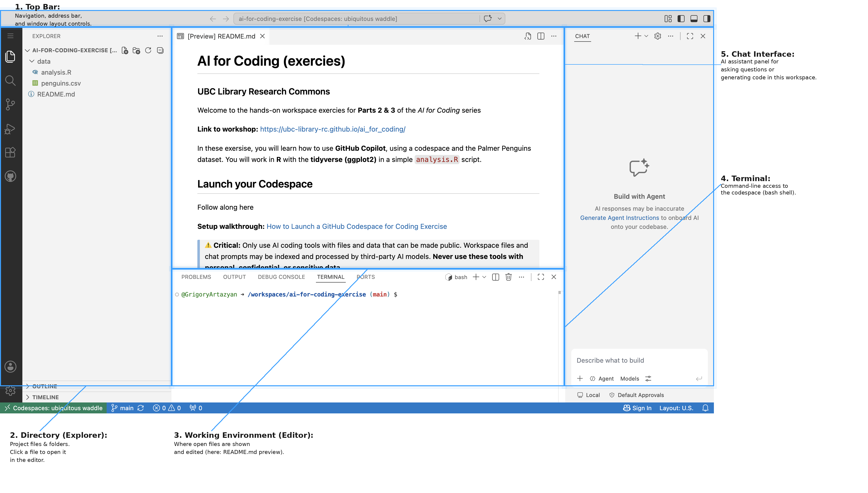Open the Explorer view in activity bar
The height and width of the screenshot is (493, 868).
pyautogui.click(x=10, y=56)
